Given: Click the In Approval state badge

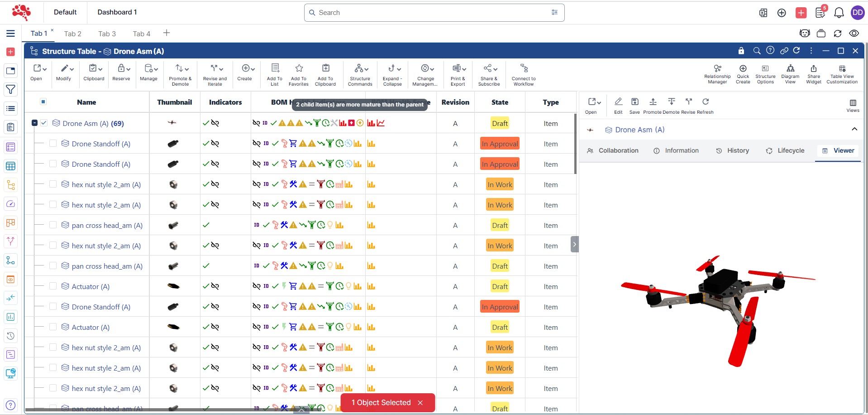Looking at the screenshot, I should pyautogui.click(x=500, y=144).
